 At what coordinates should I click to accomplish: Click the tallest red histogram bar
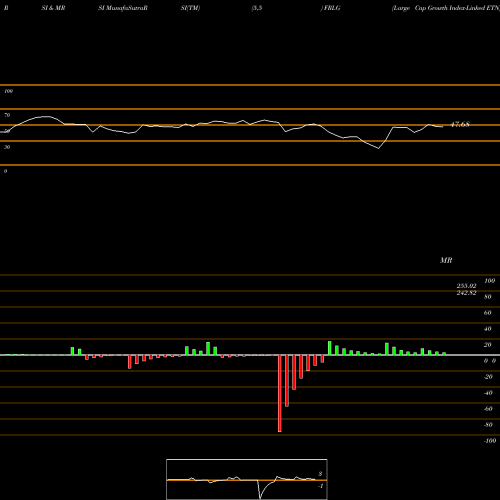[x=280, y=393]
